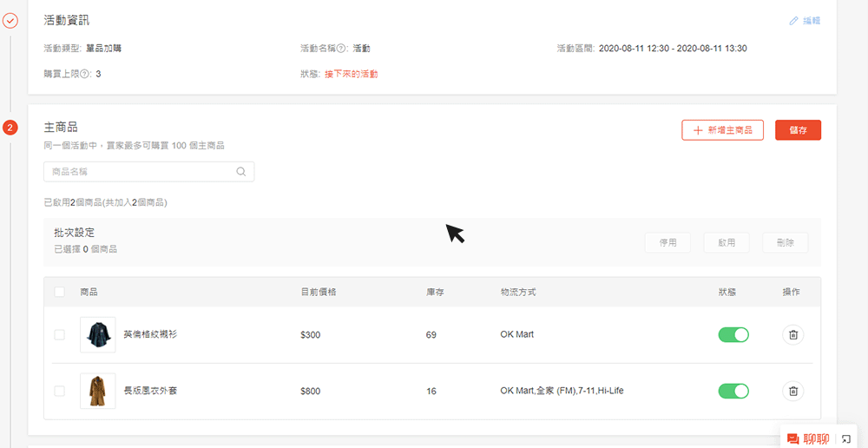Click the completed step checkmark circle
Image resolution: width=868 pixels, height=448 pixels.
tap(10, 20)
